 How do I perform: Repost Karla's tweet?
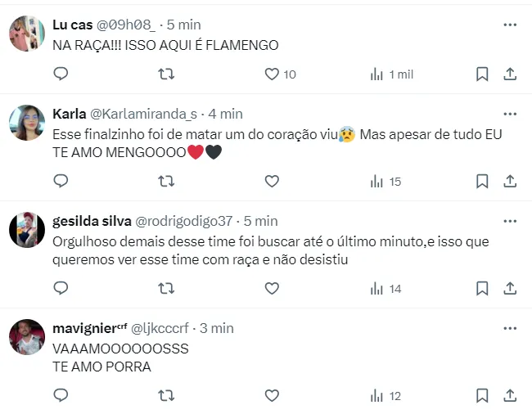166,181
